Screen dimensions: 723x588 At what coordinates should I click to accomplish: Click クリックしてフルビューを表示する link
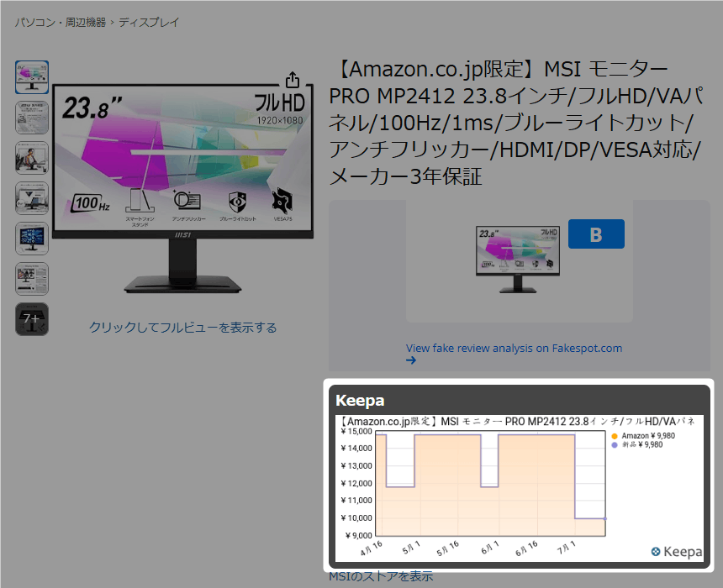click(x=182, y=327)
